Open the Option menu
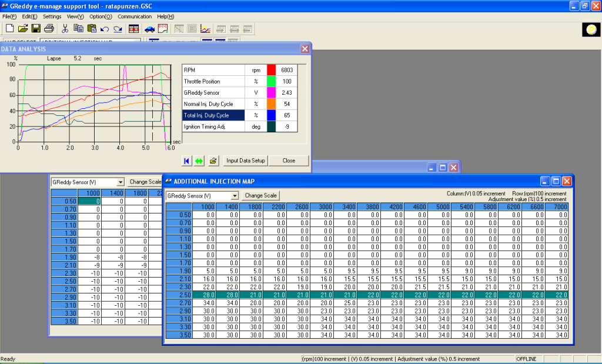 coord(101,16)
